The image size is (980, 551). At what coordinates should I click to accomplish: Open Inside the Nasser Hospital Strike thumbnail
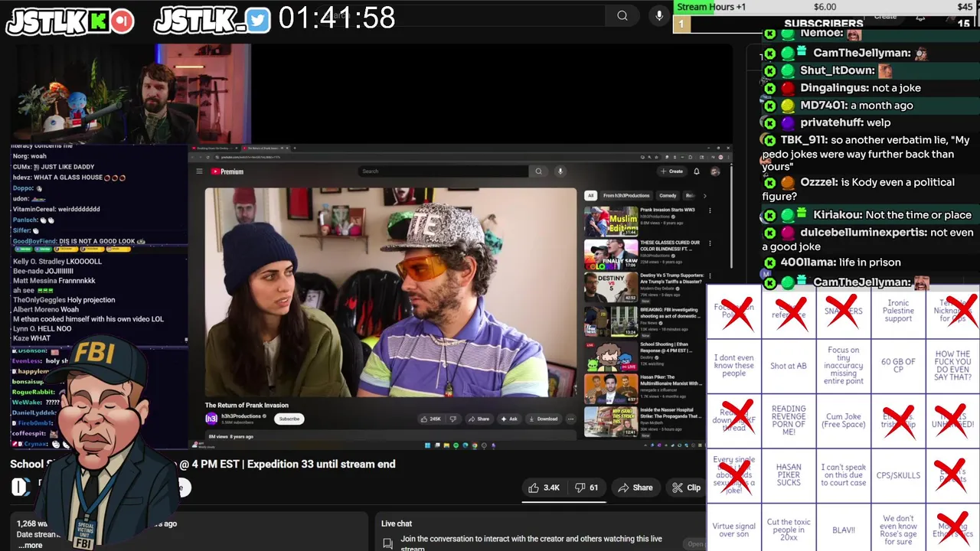click(611, 422)
